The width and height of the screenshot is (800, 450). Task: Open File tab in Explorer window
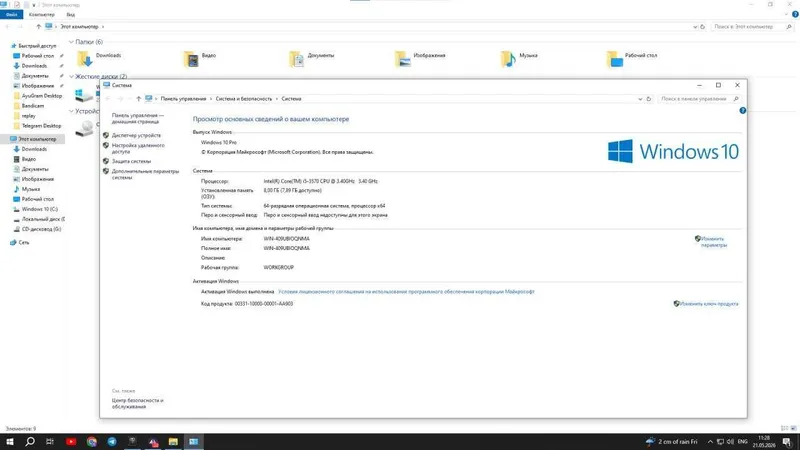[x=11, y=15]
